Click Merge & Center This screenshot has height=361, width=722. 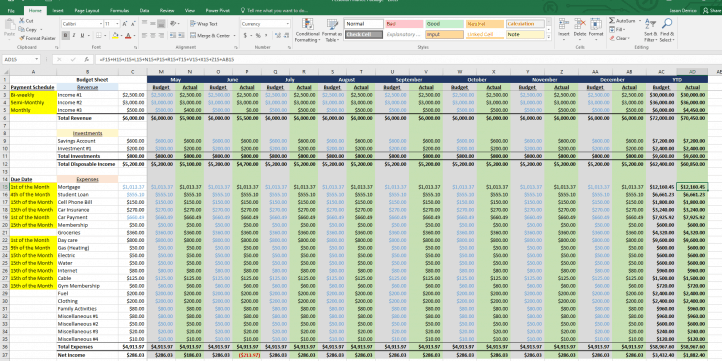pyautogui.click(x=210, y=35)
